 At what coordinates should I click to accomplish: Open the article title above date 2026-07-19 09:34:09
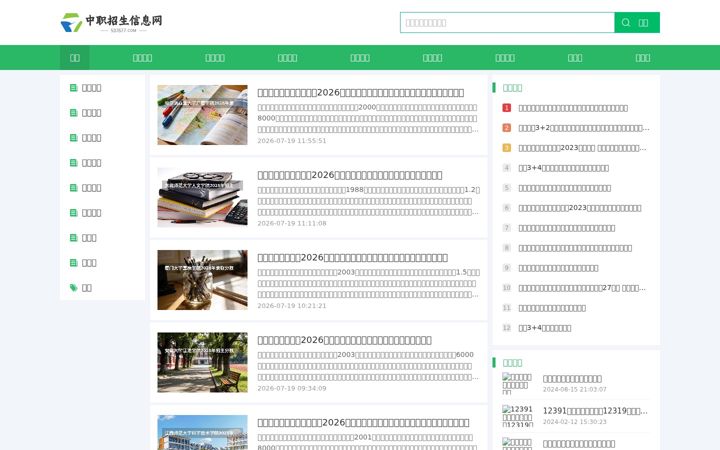click(344, 340)
